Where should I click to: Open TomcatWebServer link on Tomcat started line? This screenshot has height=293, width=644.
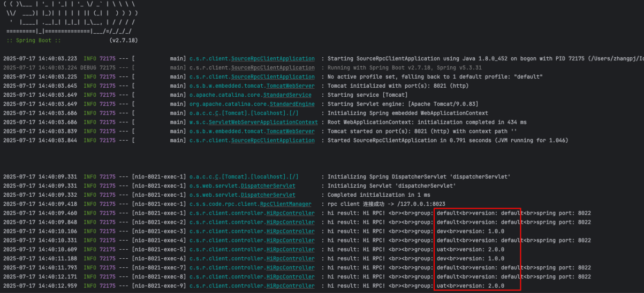pos(291,132)
